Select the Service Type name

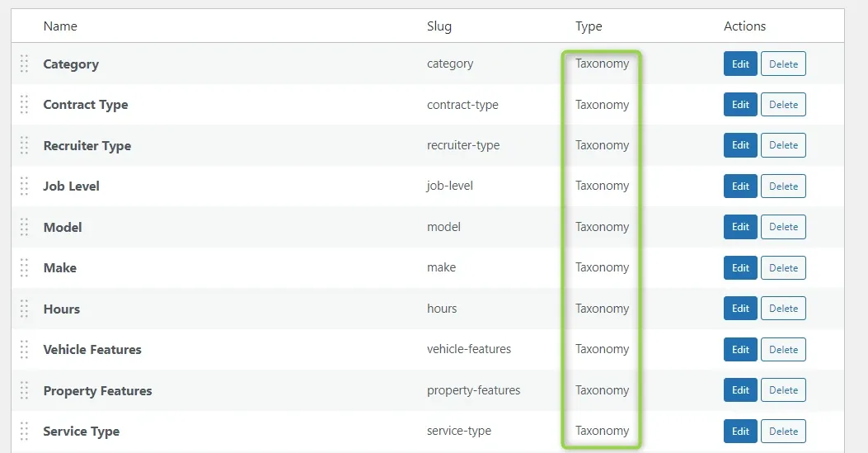tap(82, 432)
